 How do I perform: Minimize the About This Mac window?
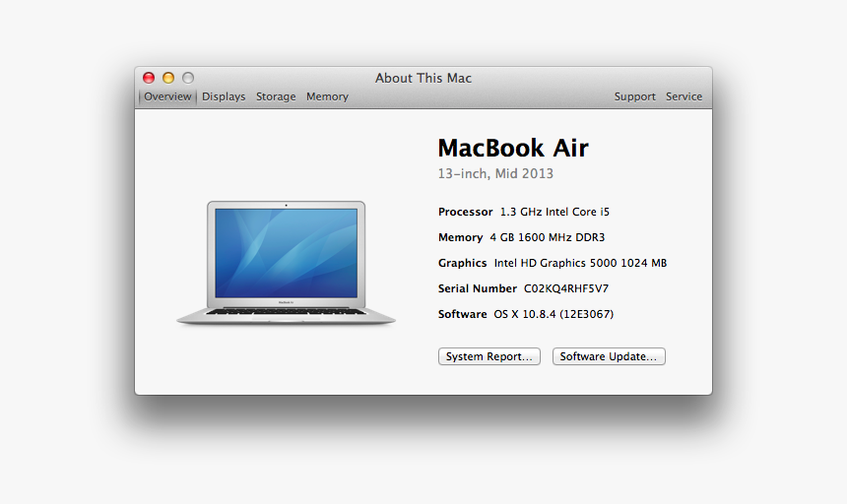pyautogui.click(x=168, y=78)
